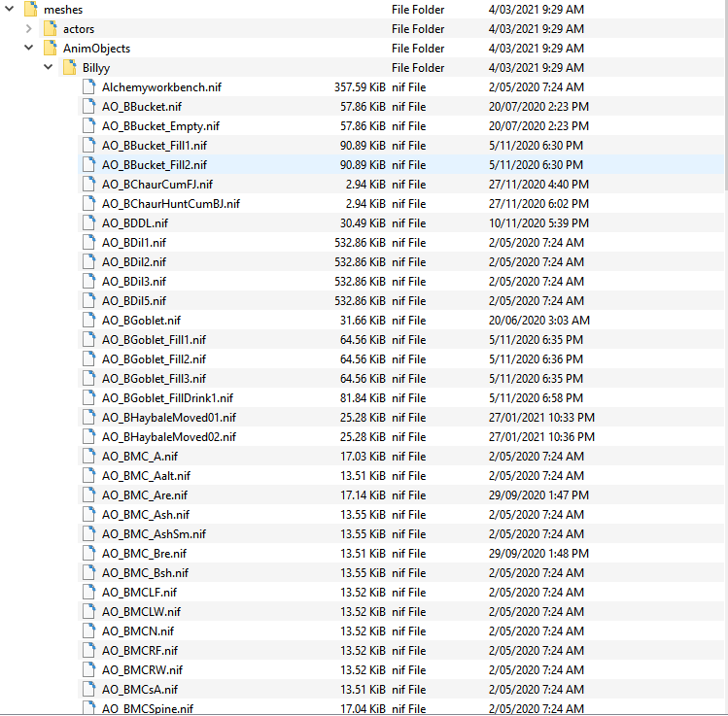
Task: Click the AO_BDil3.nif file icon
Action: (89, 282)
